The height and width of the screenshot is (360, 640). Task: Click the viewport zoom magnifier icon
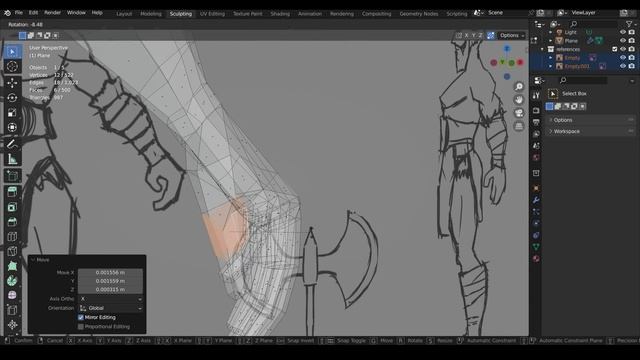coord(519,87)
